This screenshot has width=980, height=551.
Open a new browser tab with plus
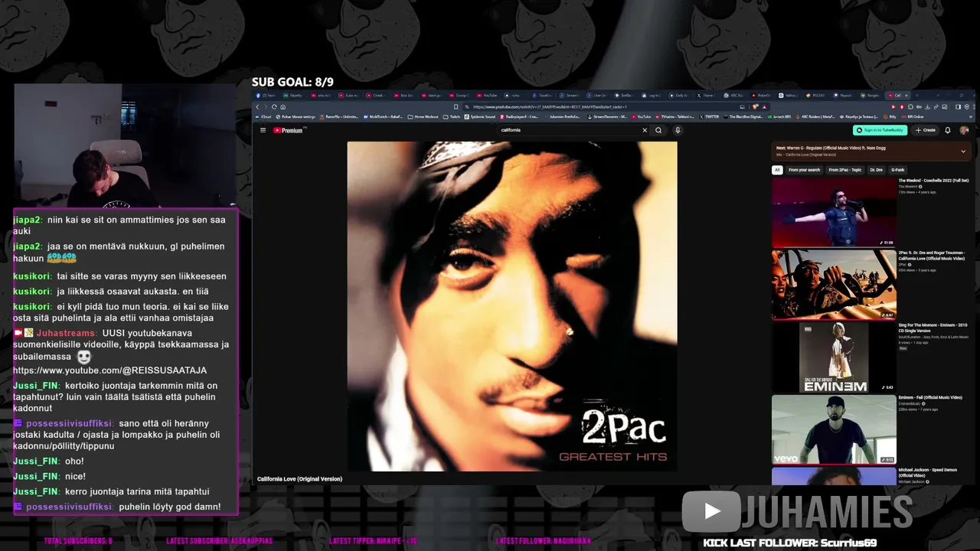916,96
